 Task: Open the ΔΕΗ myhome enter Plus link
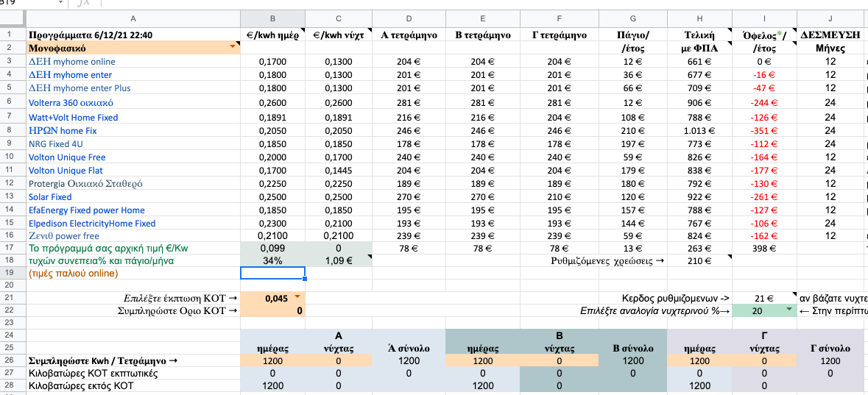point(80,88)
